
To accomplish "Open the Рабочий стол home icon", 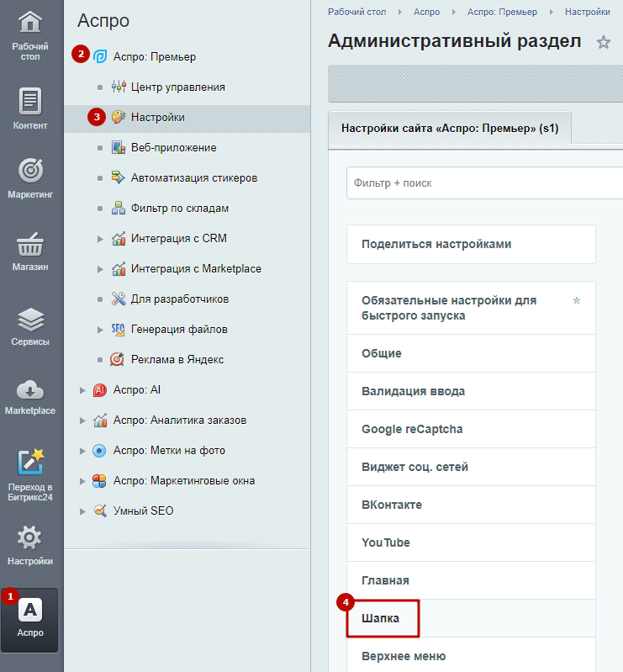I will (x=30, y=22).
